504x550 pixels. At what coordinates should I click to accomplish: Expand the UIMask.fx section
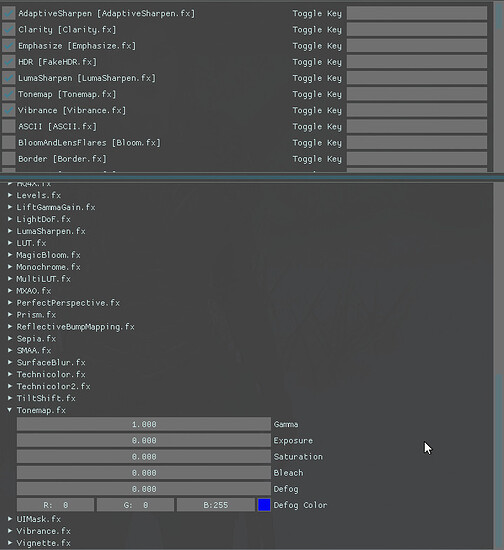10,518
